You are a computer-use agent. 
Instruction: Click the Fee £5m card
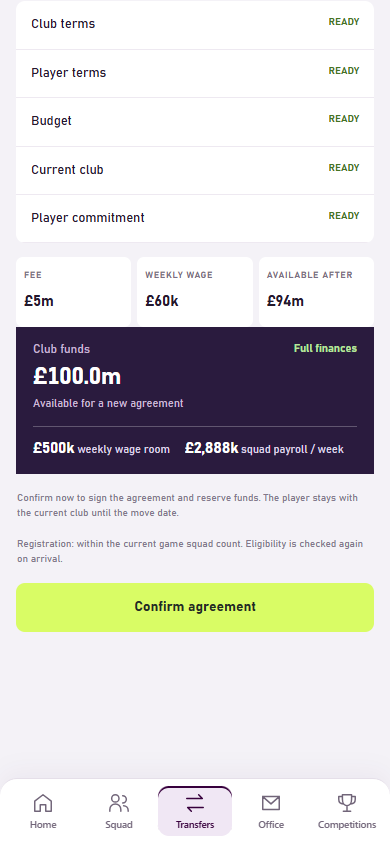point(74,291)
